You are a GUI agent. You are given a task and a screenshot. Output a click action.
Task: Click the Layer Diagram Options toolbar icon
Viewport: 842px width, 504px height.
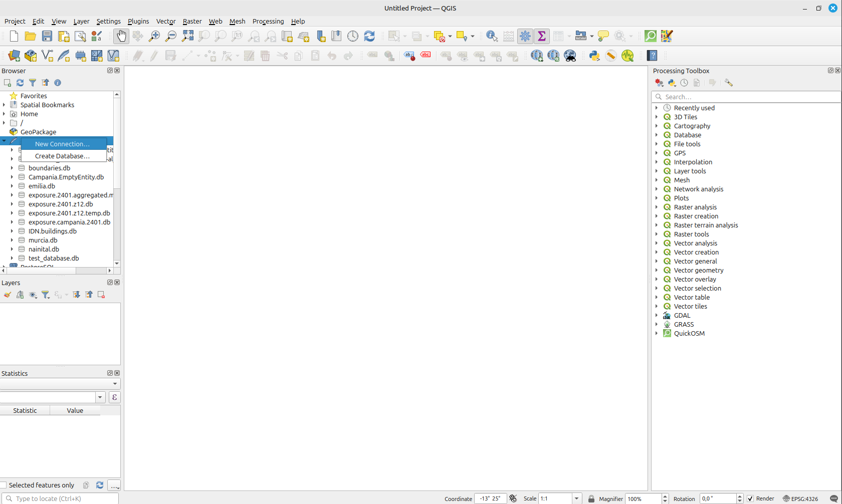click(389, 56)
